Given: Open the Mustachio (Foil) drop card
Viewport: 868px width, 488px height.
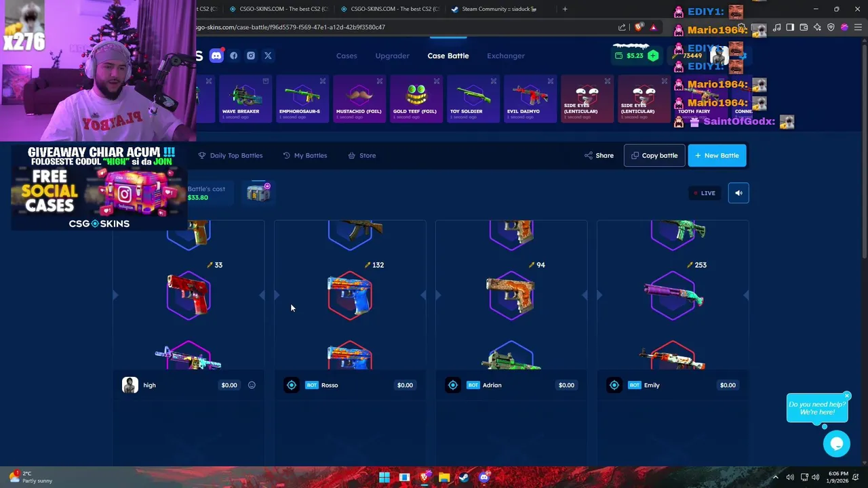Looking at the screenshot, I should 359,99.
